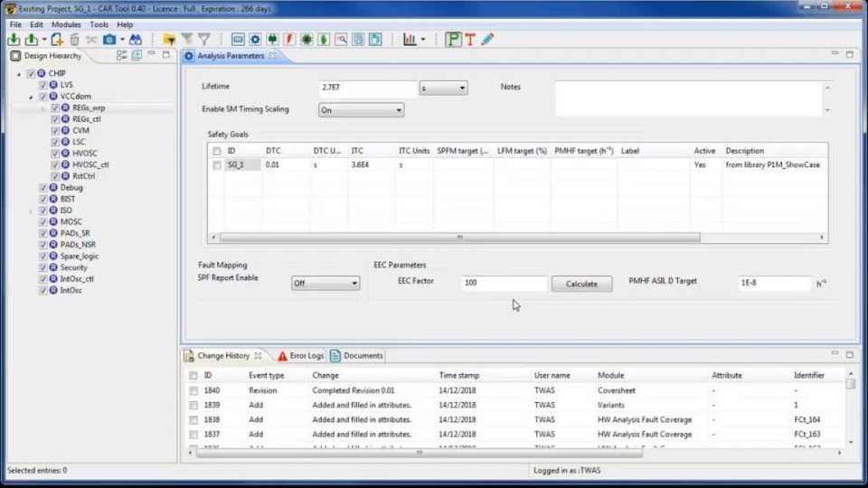Click the Safety Goals table horizontal scrollbar
868x488 pixels.
coord(459,238)
